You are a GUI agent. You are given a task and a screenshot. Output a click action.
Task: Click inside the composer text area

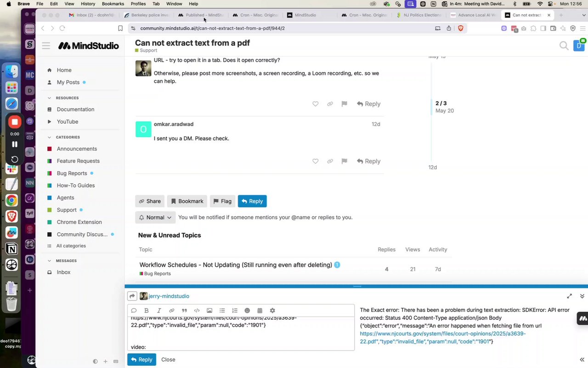[x=241, y=333]
